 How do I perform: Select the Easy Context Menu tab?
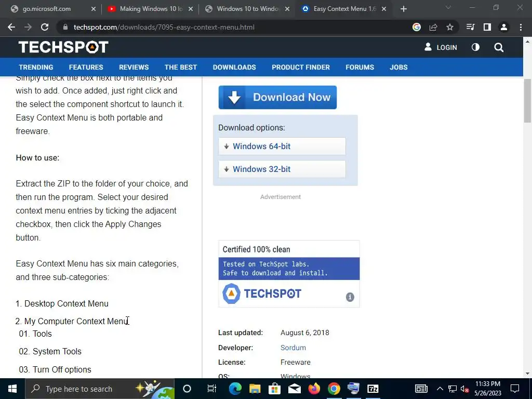coord(345,9)
